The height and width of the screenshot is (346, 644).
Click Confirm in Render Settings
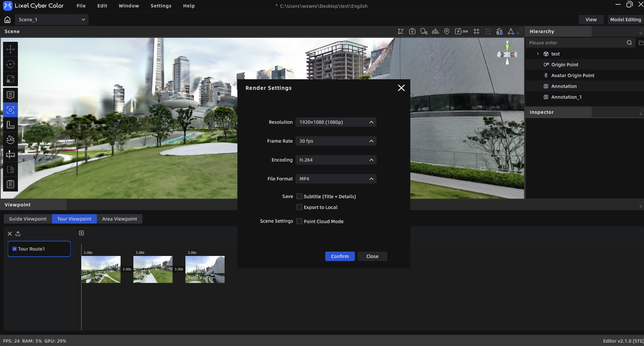pyautogui.click(x=340, y=256)
